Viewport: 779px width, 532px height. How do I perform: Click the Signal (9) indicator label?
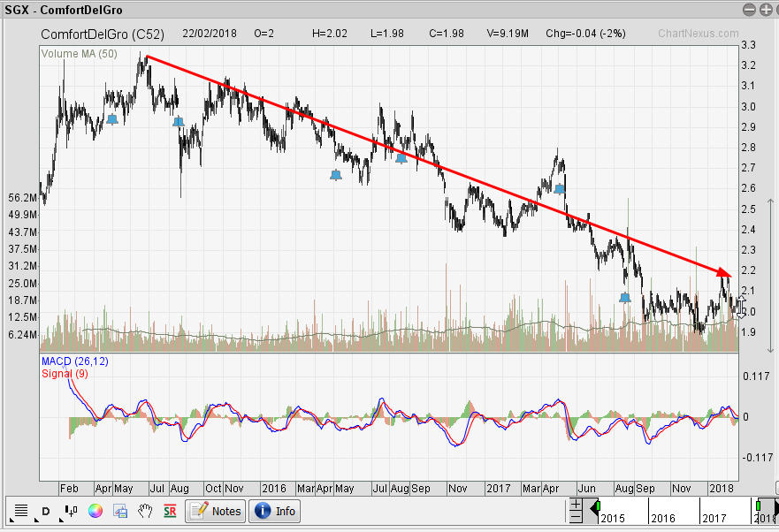(x=65, y=374)
